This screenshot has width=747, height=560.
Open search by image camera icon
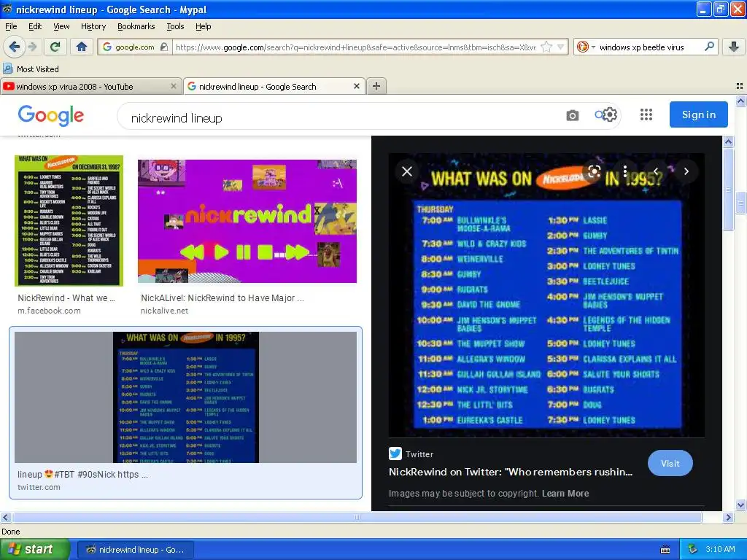pyautogui.click(x=572, y=116)
